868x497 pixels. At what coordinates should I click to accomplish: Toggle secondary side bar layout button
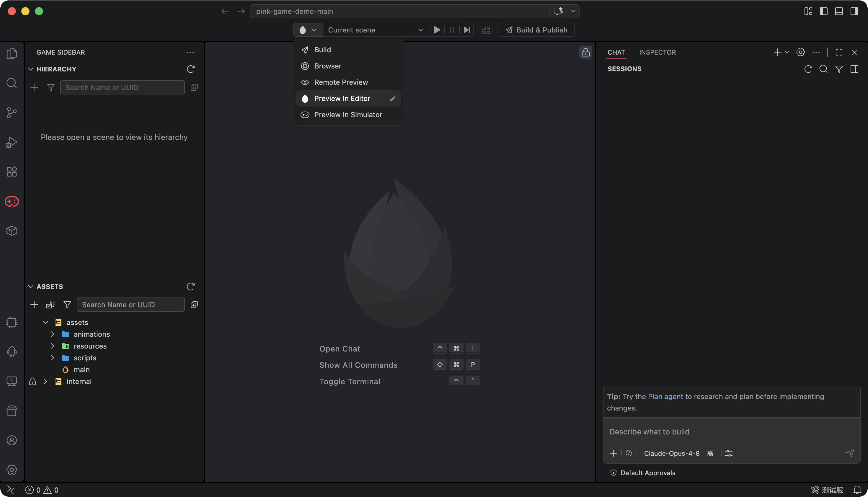854,11
